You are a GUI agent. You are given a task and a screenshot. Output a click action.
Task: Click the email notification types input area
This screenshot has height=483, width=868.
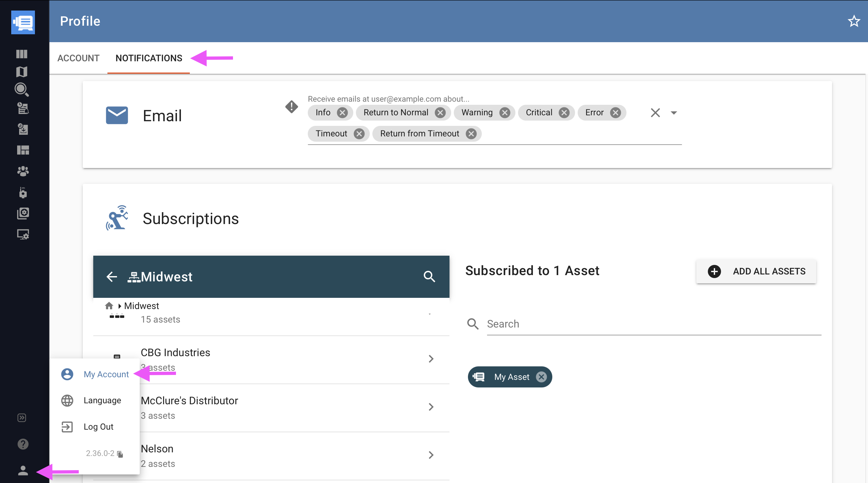[495, 123]
